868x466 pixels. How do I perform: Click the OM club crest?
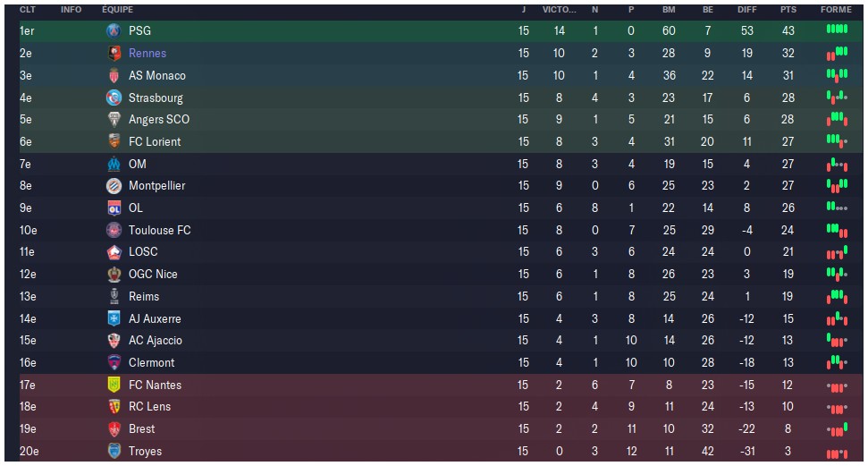pos(114,164)
